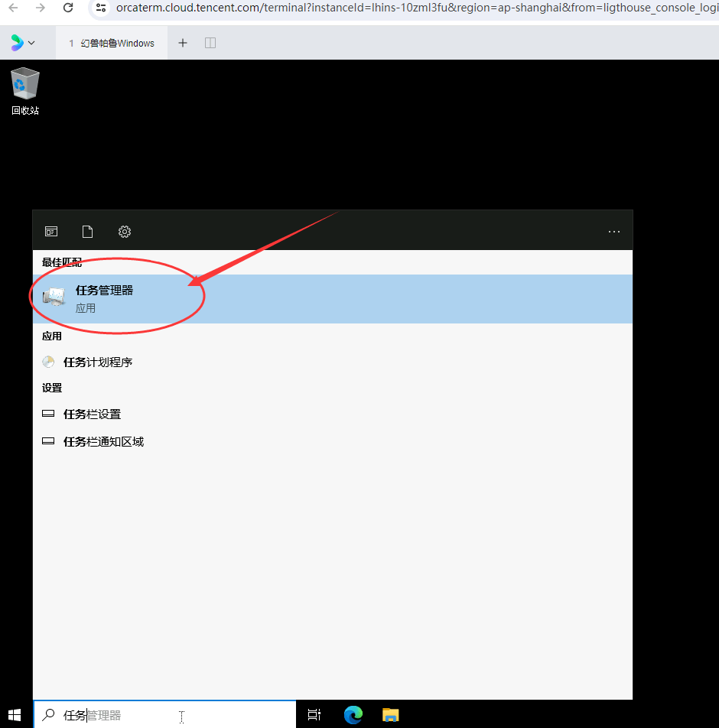Focus the taskbar search box
This screenshot has height=728, width=719.
coord(165,714)
